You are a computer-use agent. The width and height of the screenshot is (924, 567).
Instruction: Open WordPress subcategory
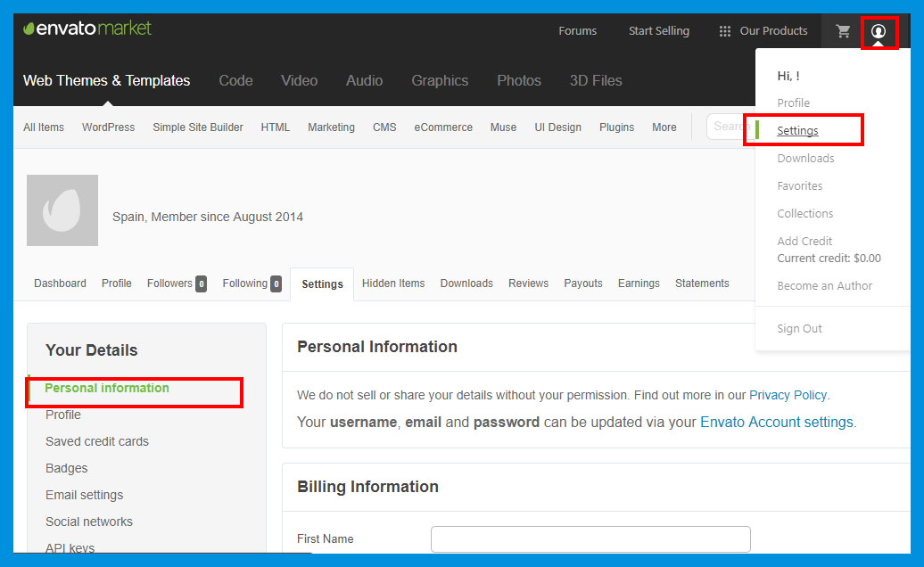pyautogui.click(x=109, y=127)
